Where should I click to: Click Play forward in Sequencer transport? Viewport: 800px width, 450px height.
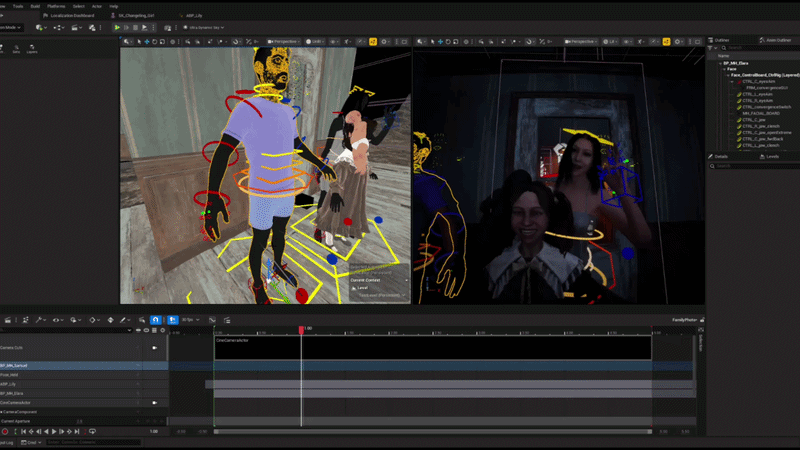(x=54, y=432)
